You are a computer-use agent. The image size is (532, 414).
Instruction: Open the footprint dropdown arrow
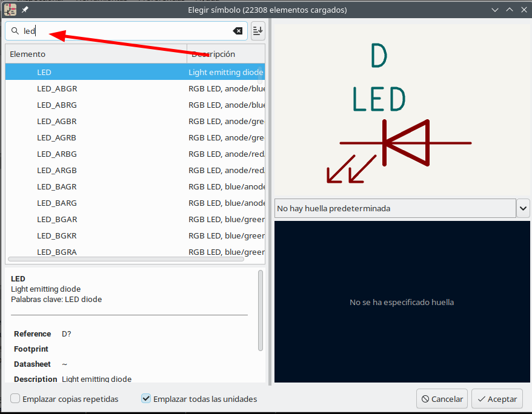523,208
